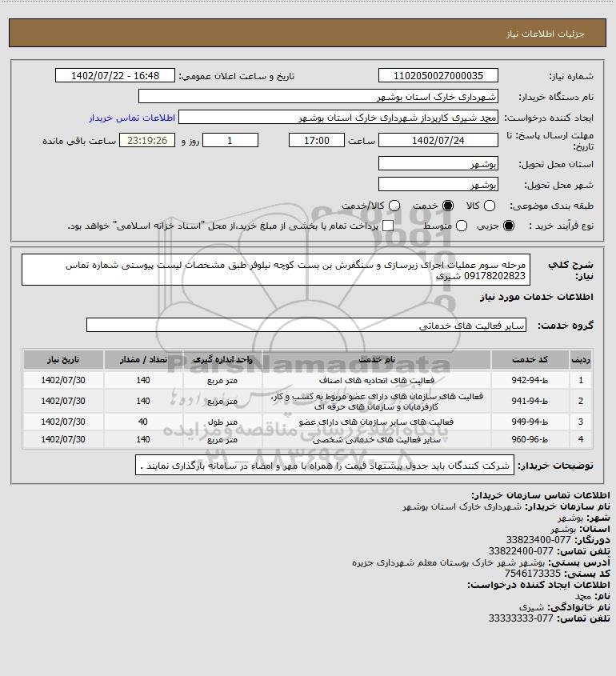Click the تاریخ نیاز column header

pos(63,359)
